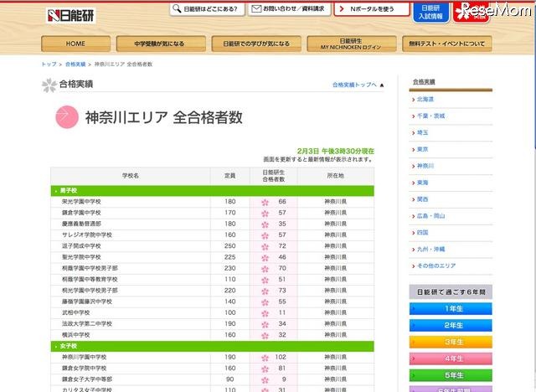Click the sakura icon in 神奈川学園中学校 row
Viewport: 536px width, 392px height.
pyautogui.click(x=265, y=357)
